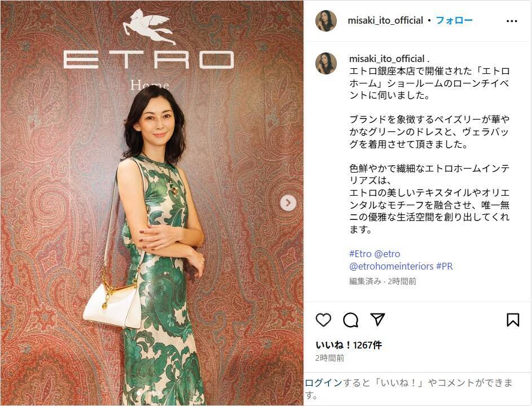Visit the @etro mention
Screen dimensions: 532x406
(388, 254)
